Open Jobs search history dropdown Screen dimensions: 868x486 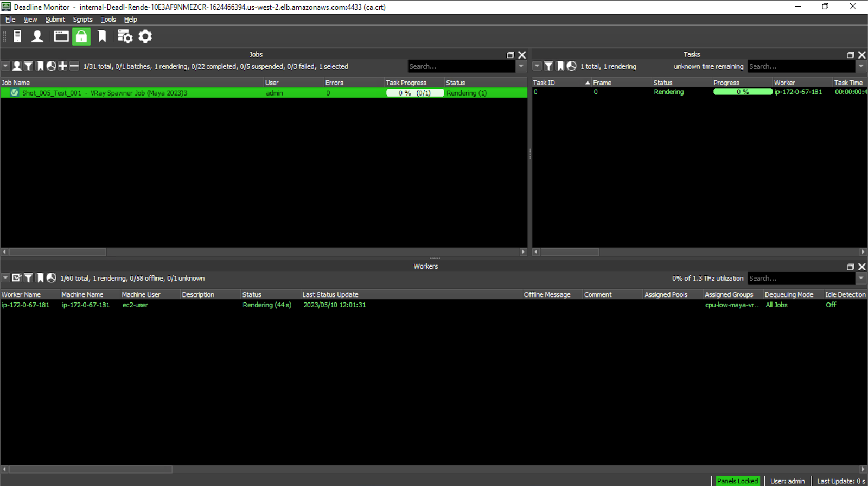tap(521, 66)
